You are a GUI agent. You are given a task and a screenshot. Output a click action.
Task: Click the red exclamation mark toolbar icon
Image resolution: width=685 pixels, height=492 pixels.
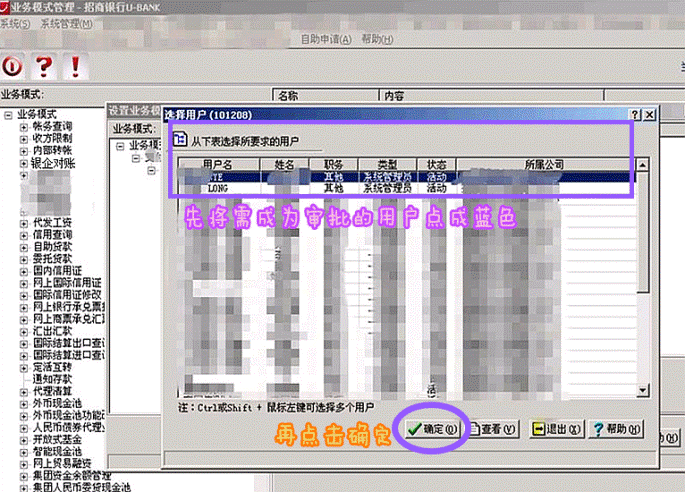pos(74,66)
